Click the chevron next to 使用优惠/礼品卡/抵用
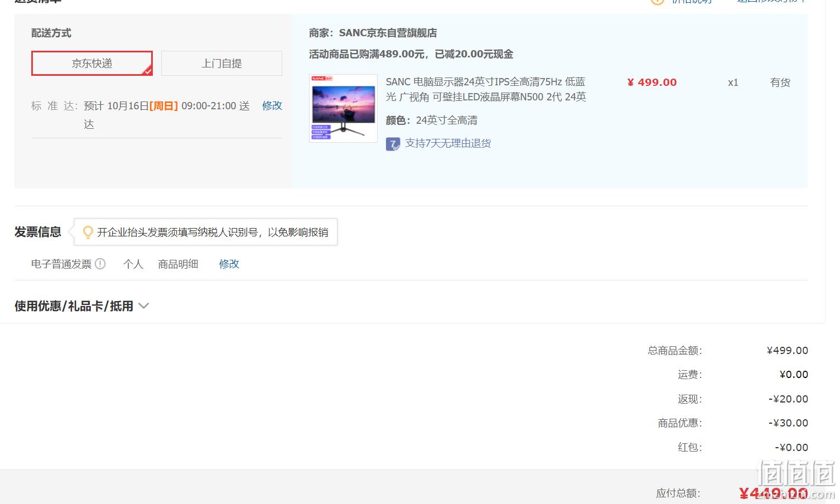 click(x=143, y=306)
